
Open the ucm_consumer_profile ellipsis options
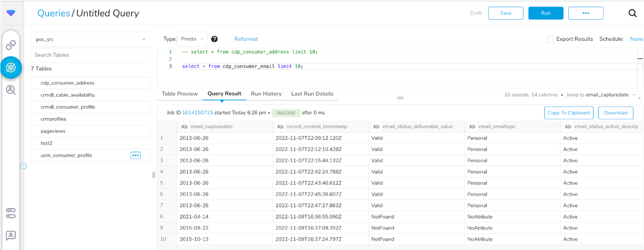coord(135,155)
